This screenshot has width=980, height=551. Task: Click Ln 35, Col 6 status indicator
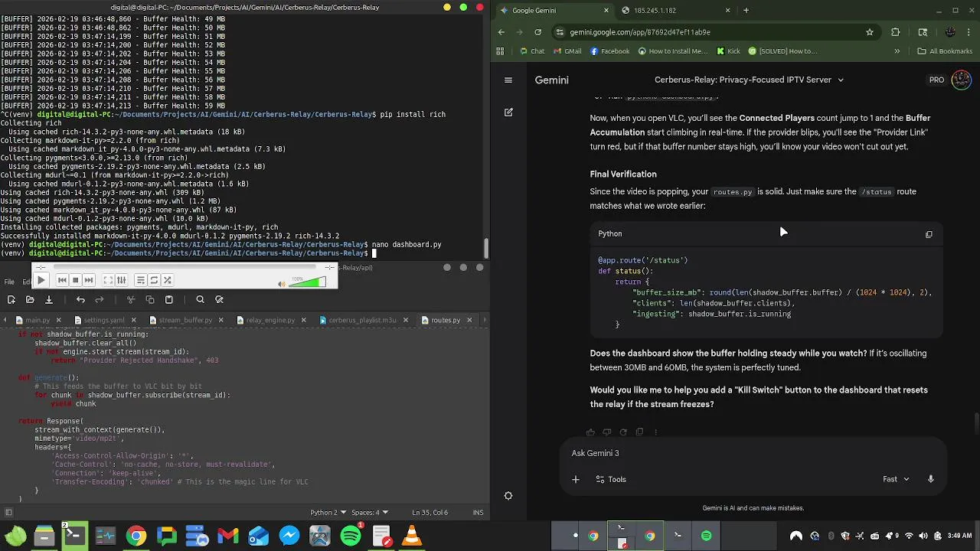pyautogui.click(x=430, y=513)
